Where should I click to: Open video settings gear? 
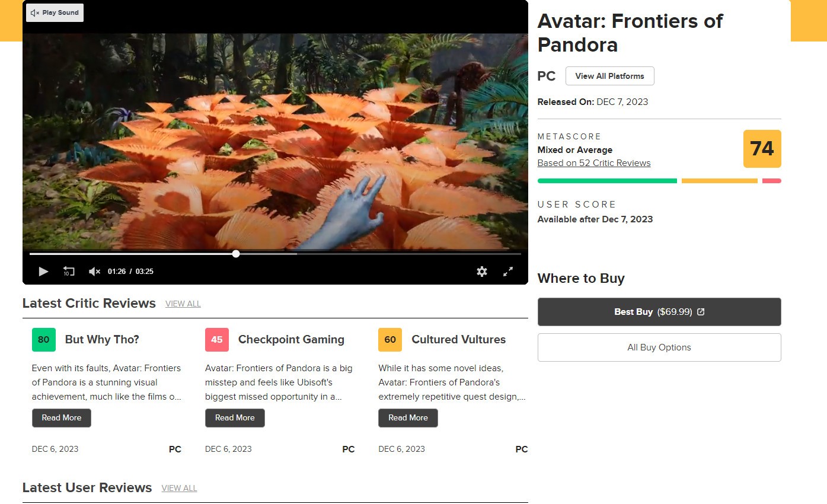click(x=482, y=272)
